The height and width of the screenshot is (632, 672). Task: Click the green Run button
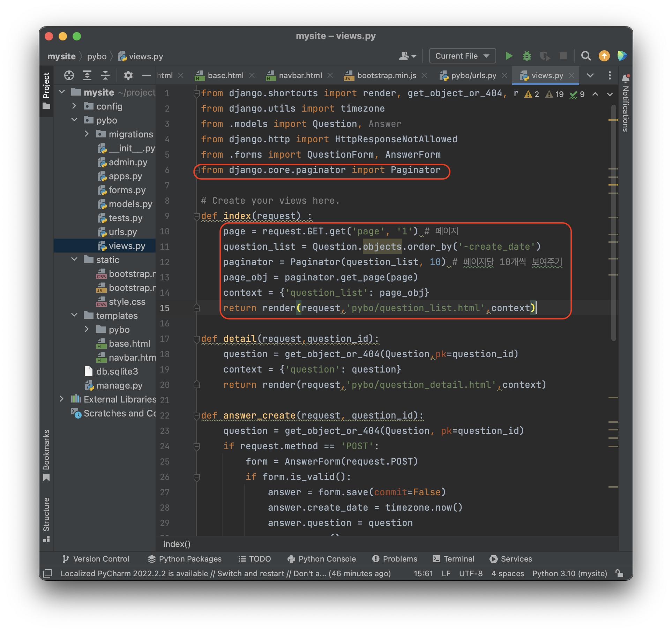509,56
